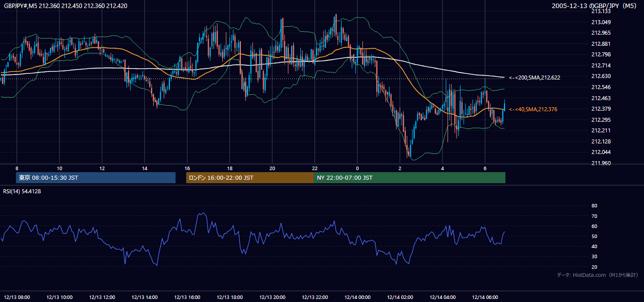Click hour label 12 under the price chart

click(102, 168)
